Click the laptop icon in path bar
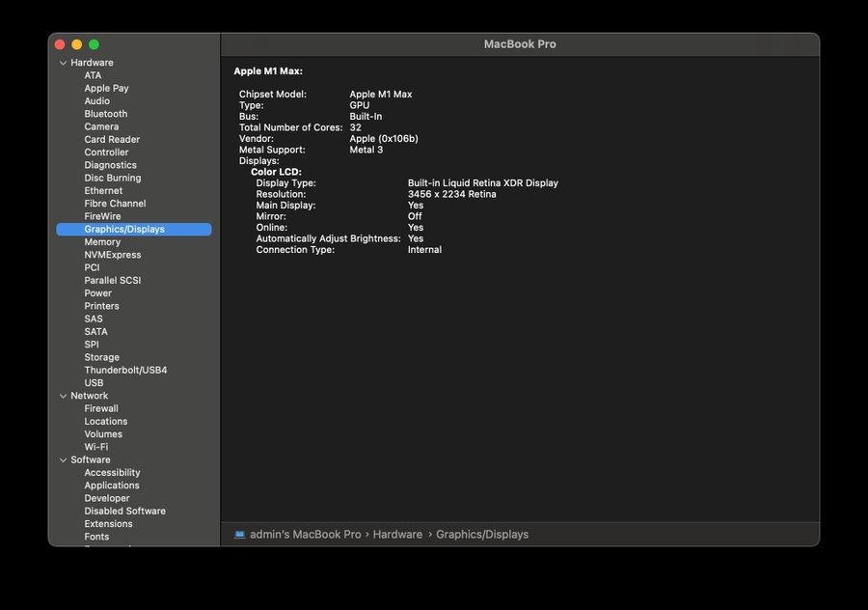 tap(240, 535)
